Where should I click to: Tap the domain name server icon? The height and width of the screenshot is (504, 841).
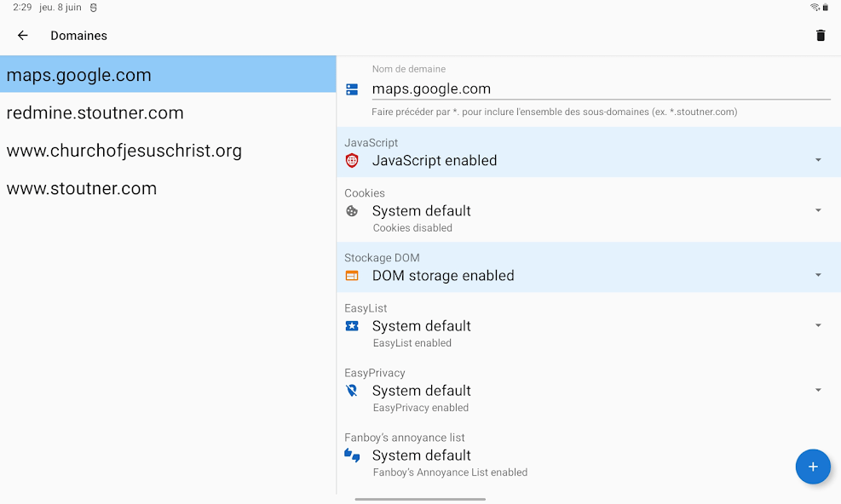tap(352, 89)
